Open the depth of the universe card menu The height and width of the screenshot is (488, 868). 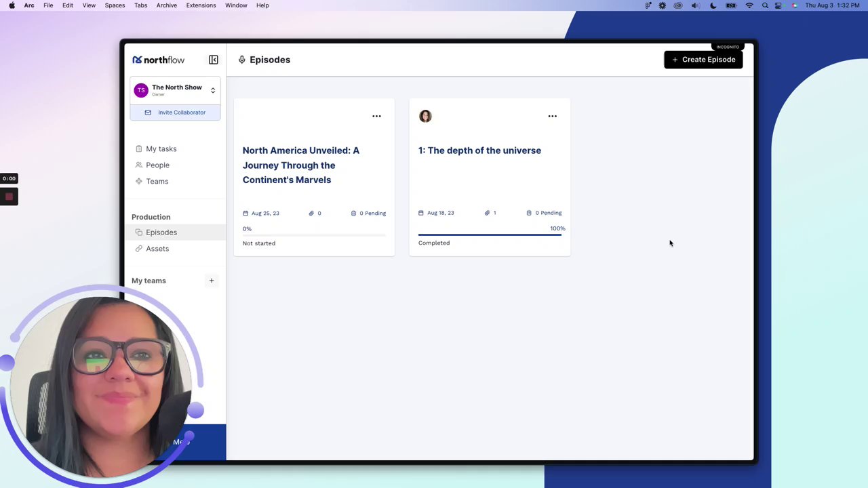point(552,116)
